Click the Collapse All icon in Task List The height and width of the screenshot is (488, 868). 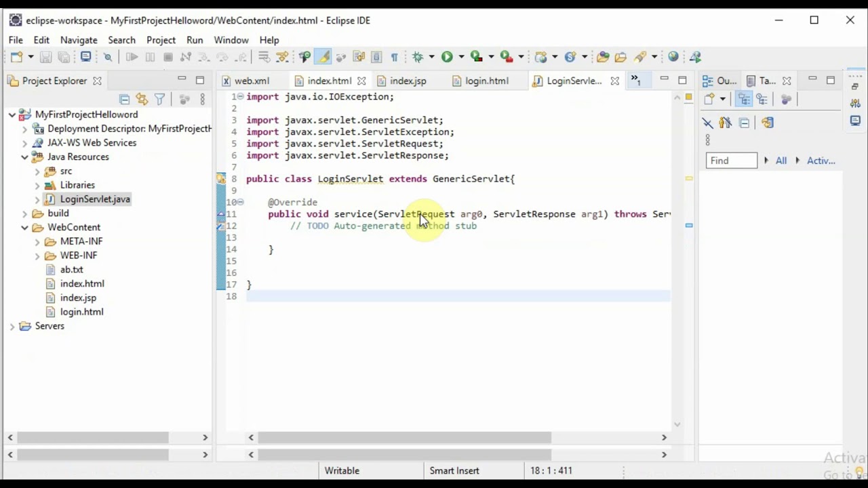click(x=744, y=123)
